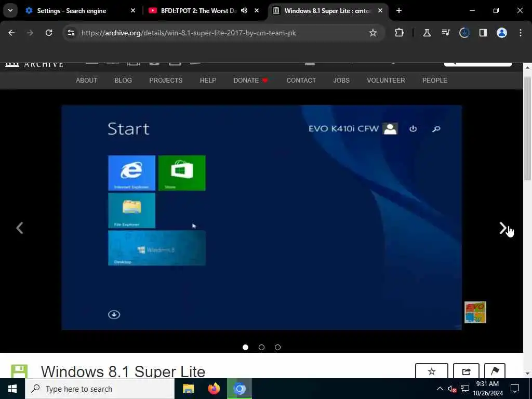Image resolution: width=532 pixels, height=399 pixels.
Task: Click the Windows 8.1 Start screen screenshot
Action: coord(262,217)
